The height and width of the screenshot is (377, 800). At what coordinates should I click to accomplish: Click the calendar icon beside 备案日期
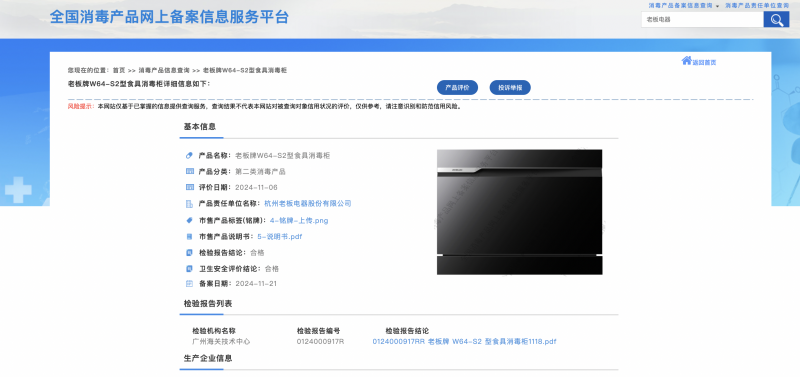189,284
